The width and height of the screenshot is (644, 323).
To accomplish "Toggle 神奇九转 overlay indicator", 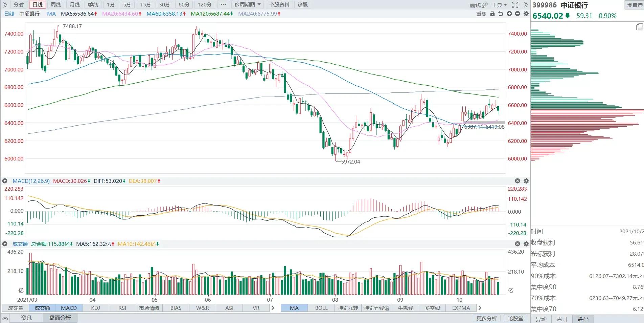I will click(348, 308).
